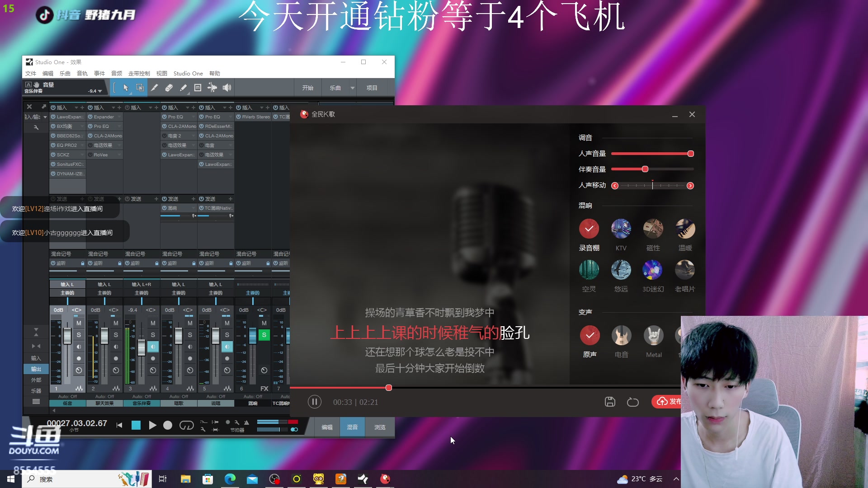Pause playback in the 全民K歌 player

pos(315,402)
